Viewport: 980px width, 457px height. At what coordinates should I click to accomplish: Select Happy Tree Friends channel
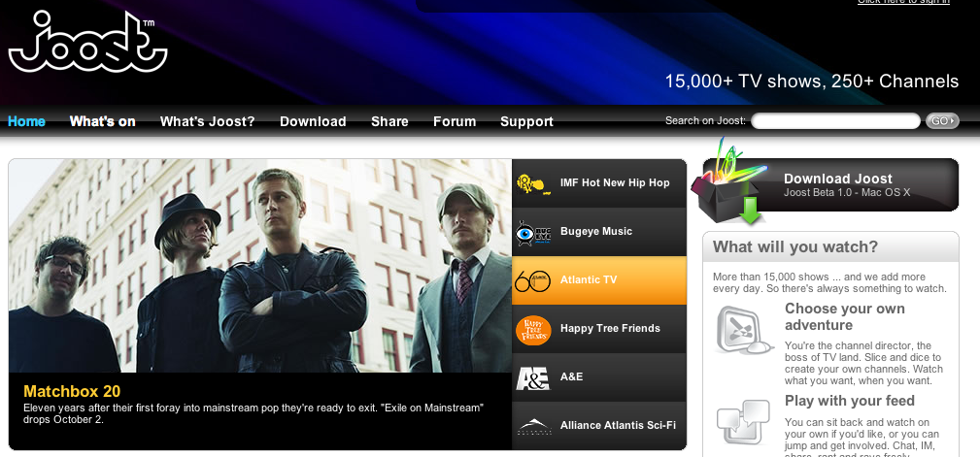tap(598, 329)
